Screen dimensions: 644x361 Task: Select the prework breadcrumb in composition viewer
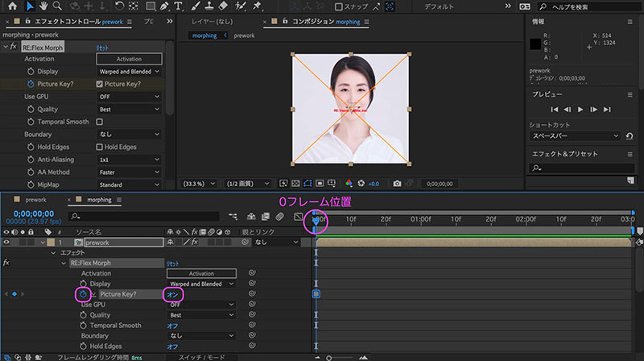pos(244,35)
